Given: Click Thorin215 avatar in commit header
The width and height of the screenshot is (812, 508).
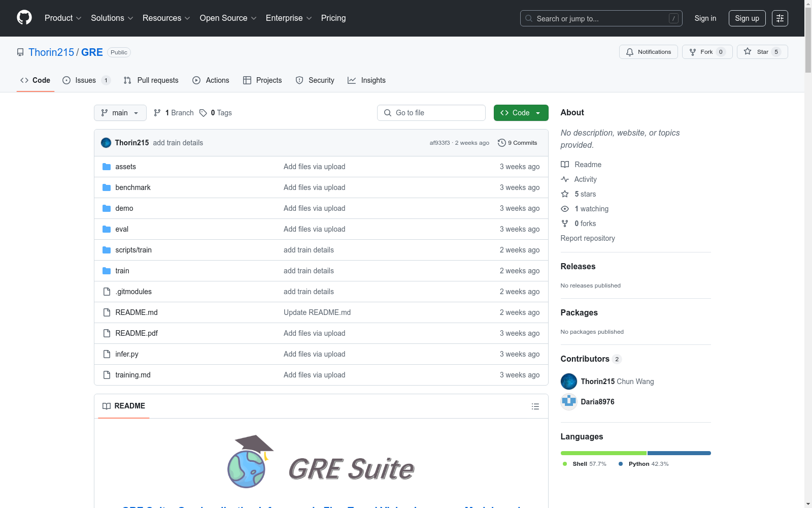Looking at the screenshot, I should [106, 143].
